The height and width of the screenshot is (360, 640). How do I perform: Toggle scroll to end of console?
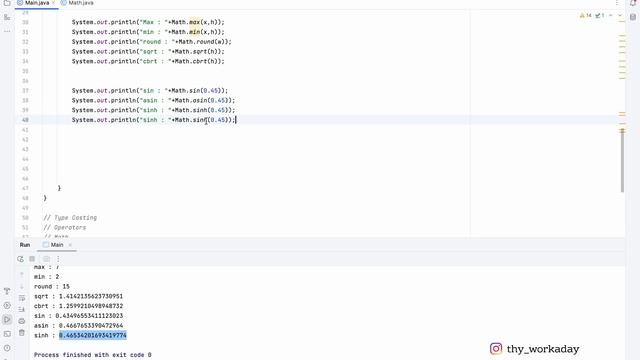click(x=22, y=310)
